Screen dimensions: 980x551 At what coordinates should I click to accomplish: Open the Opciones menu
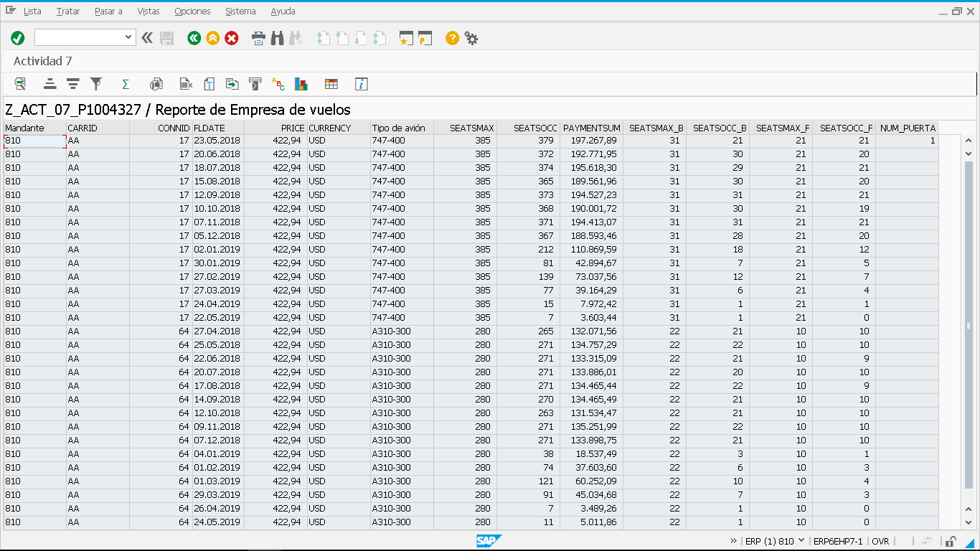(x=192, y=11)
